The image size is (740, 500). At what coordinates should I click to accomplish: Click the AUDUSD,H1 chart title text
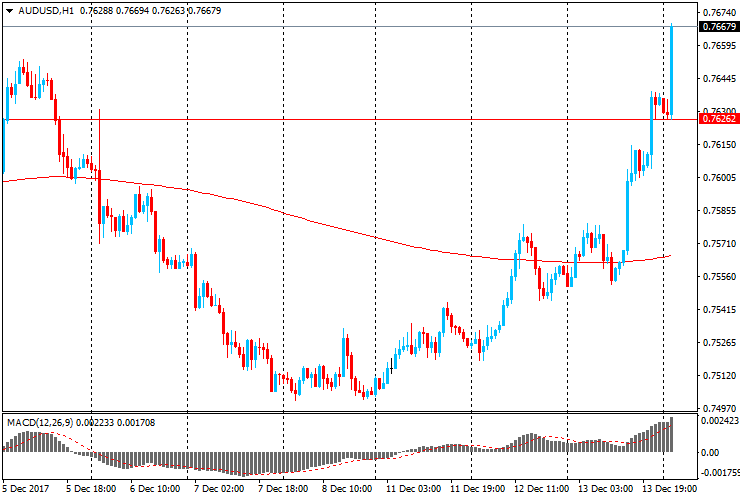pyautogui.click(x=46, y=11)
